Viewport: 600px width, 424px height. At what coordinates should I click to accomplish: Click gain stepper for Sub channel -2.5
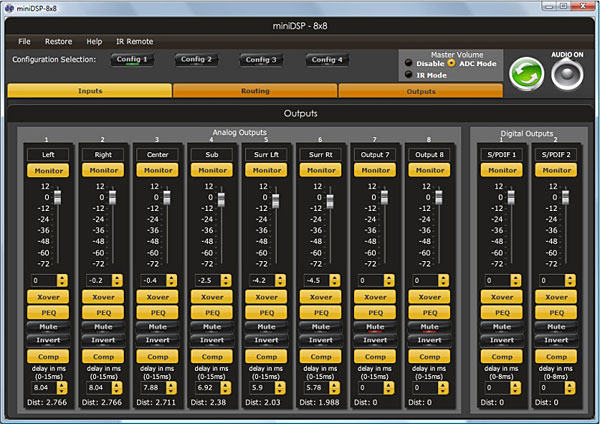226,280
